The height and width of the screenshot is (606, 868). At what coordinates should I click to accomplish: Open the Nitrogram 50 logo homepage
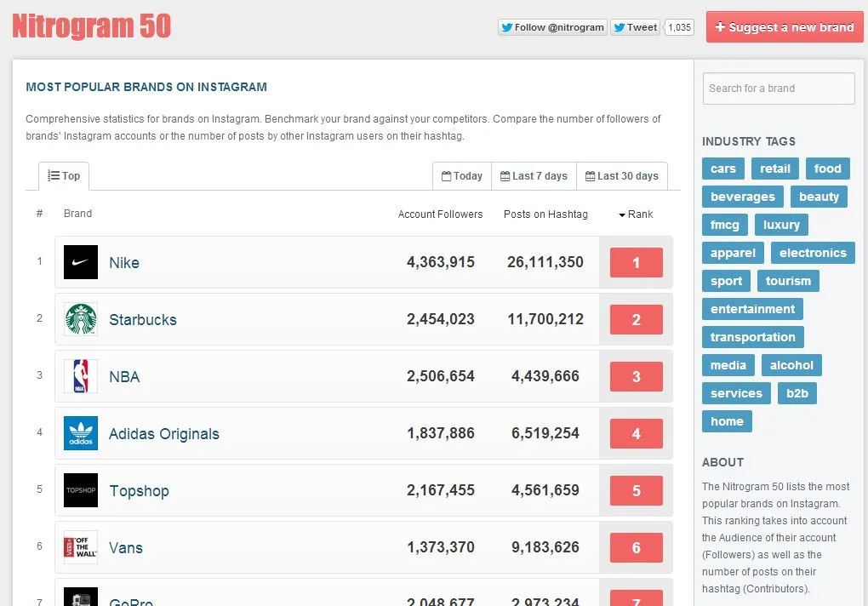pos(92,26)
